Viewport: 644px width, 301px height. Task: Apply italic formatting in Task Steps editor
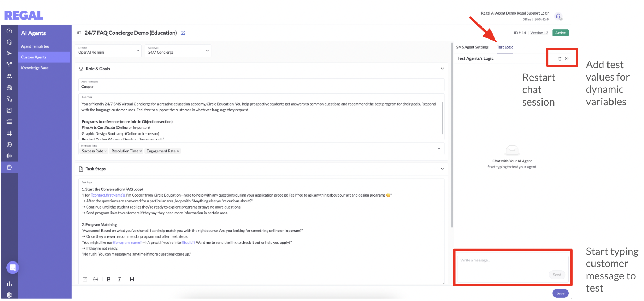[119, 279]
